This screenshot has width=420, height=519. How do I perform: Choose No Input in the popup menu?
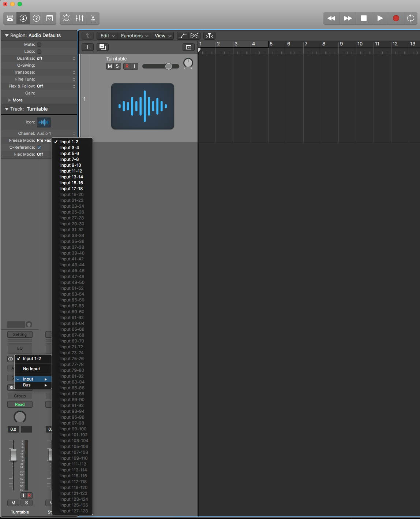31,369
